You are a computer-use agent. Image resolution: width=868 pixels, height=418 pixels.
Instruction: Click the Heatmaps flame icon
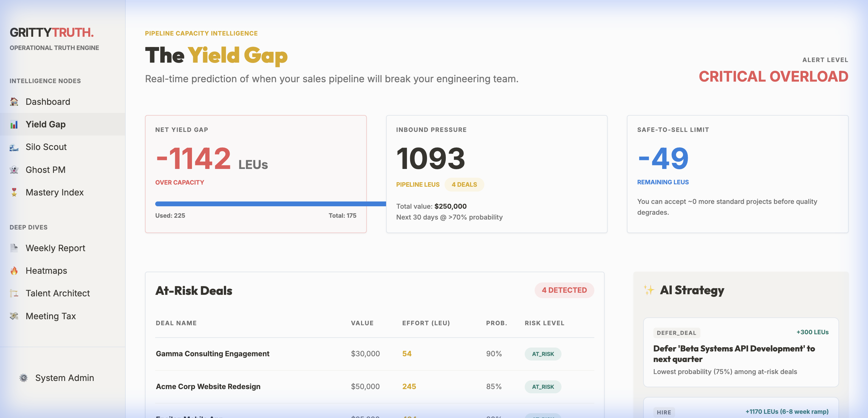click(14, 270)
